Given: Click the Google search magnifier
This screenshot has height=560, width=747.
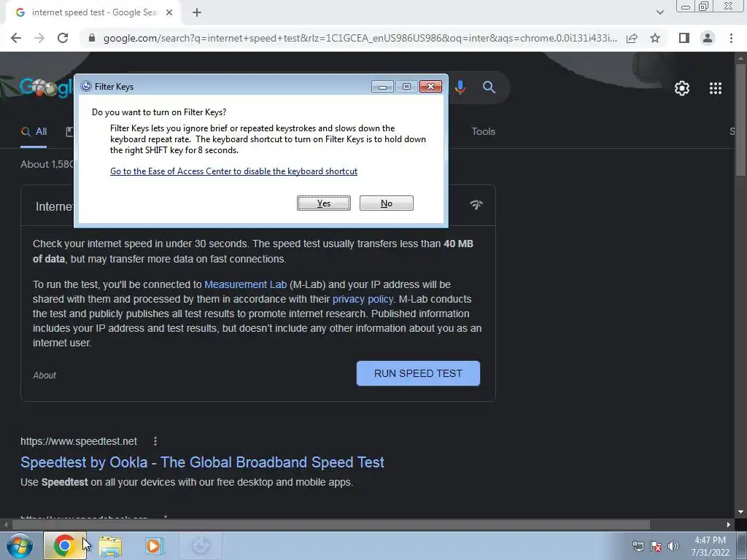Looking at the screenshot, I should click(x=489, y=87).
